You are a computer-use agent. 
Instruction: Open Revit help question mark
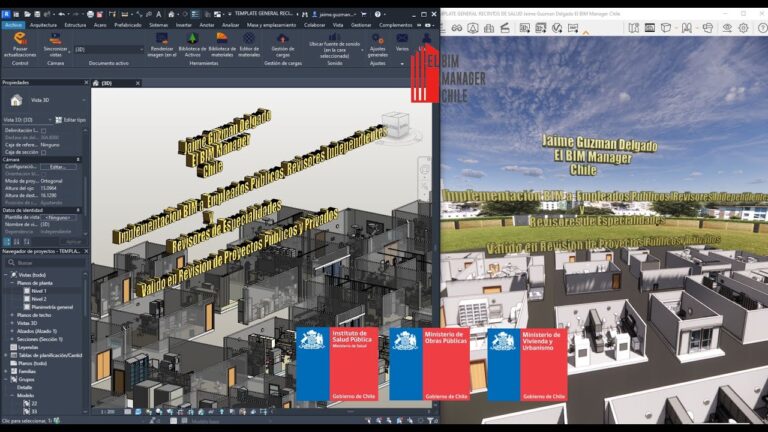pyautogui.click(x=378, y=14)
